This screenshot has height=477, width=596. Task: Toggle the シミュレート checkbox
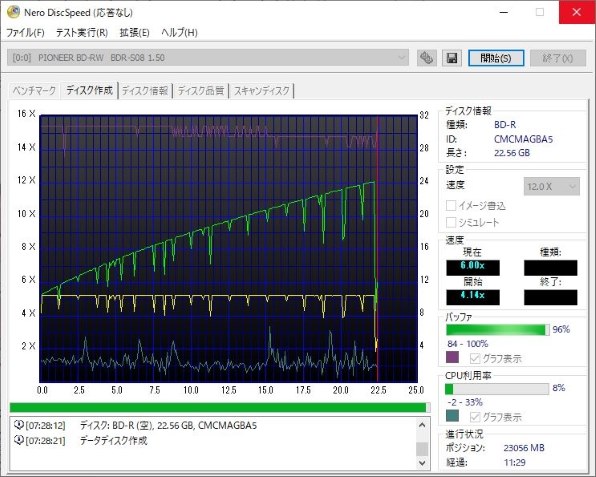(451, 222)
